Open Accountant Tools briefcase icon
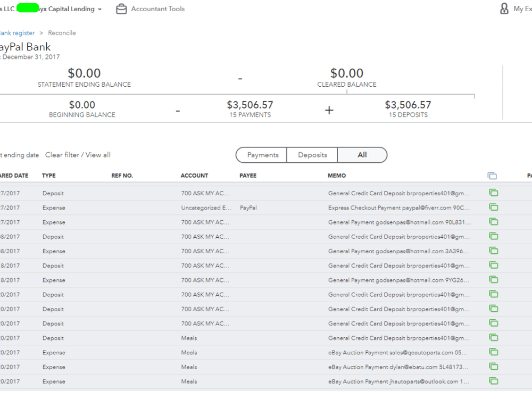Viewport: 532px width, 399px height. (121, 9)
